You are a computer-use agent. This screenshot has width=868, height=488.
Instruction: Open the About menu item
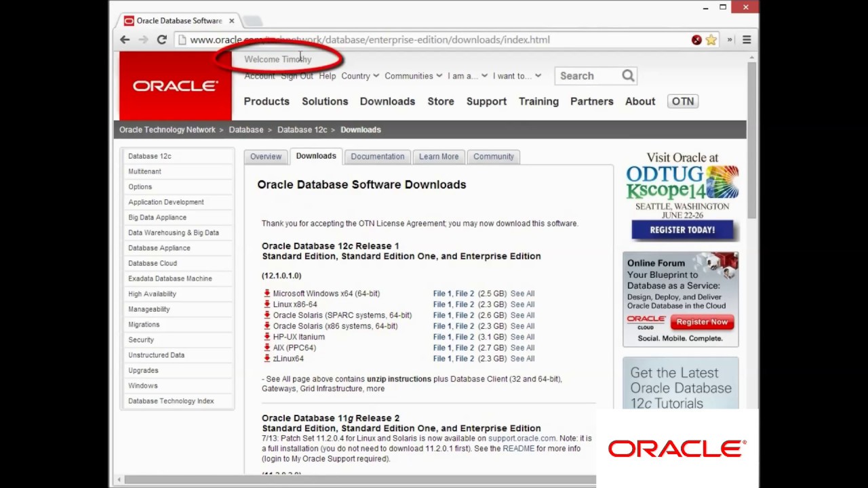640,102
